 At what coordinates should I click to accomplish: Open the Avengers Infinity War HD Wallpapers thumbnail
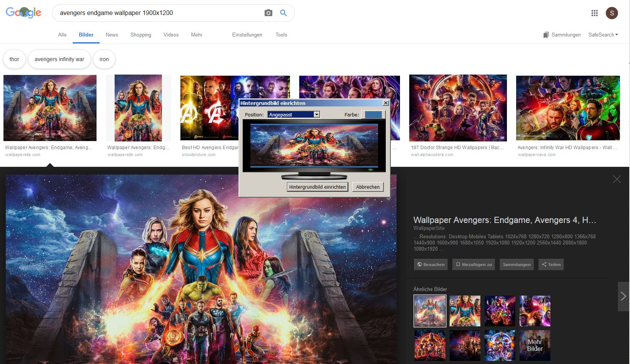click(568, 108)
